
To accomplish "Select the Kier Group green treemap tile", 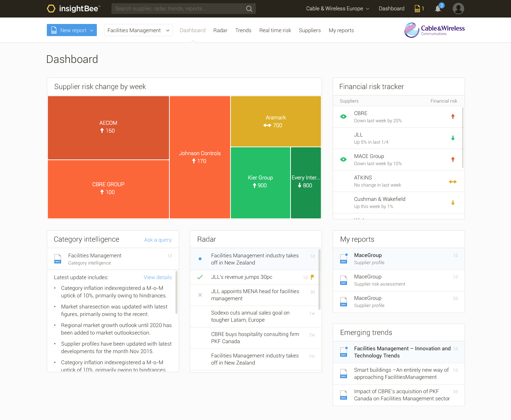I will click(x=261, y=183).
